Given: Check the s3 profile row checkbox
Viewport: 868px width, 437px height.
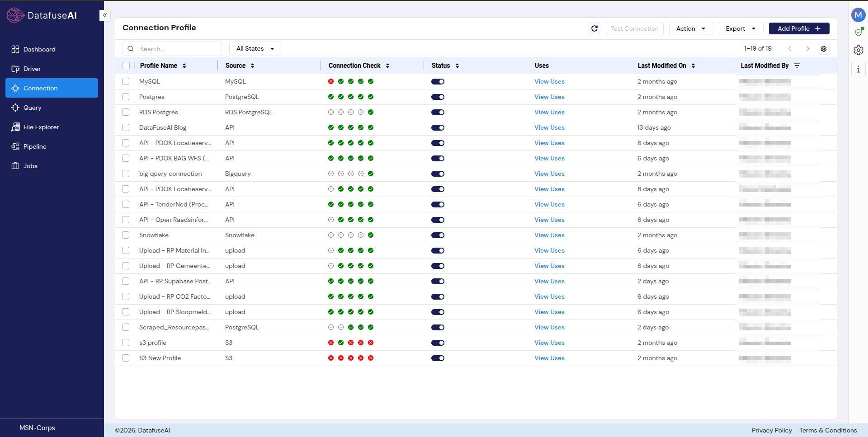Looking at the screenshot, I should [126, 343].
